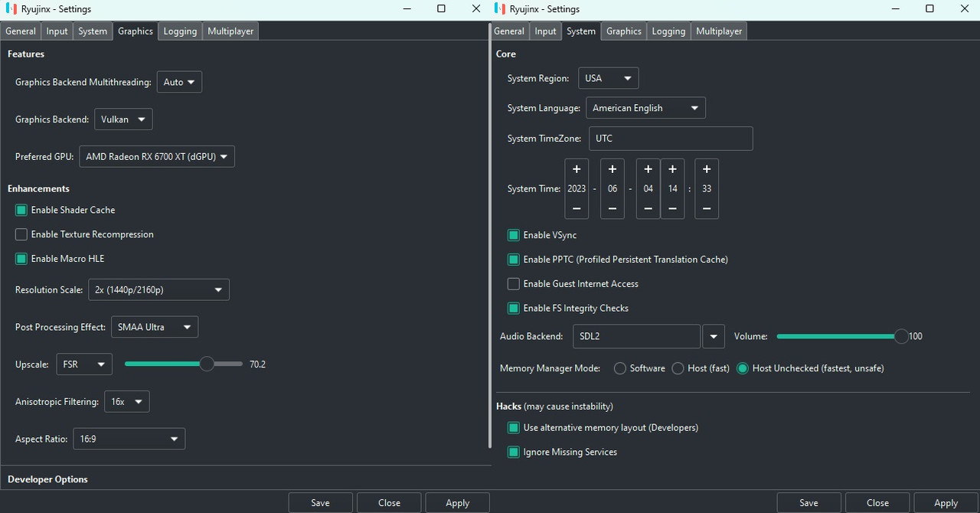Click Save in left Graphics window
The height and width of the screenshot is (513, 980).
(x=321, y=503)
